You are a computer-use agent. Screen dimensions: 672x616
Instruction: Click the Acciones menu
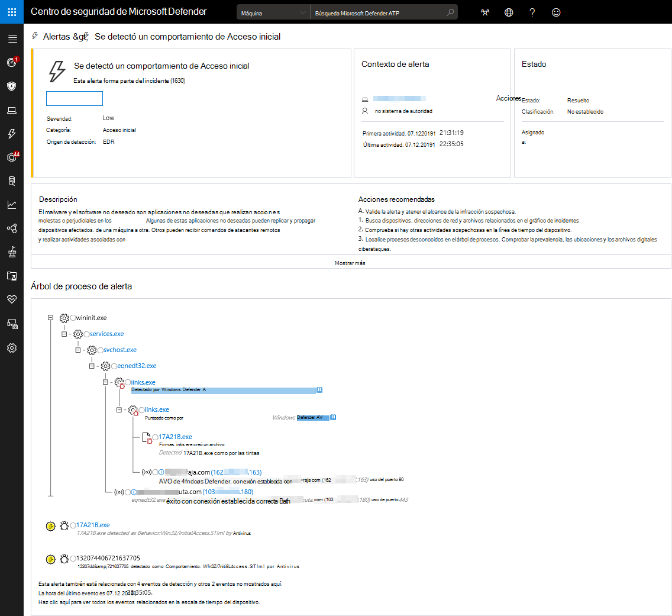tap(508, 98)
